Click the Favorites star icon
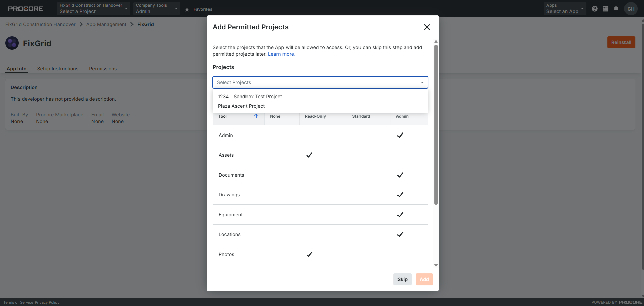Image resolution: width=644 pixels, height=306 pixels. click(x=187, y=9)
